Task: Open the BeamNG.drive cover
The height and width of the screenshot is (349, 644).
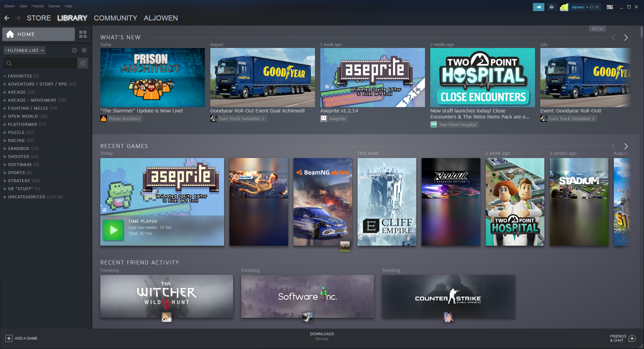Action: (323, 202)
